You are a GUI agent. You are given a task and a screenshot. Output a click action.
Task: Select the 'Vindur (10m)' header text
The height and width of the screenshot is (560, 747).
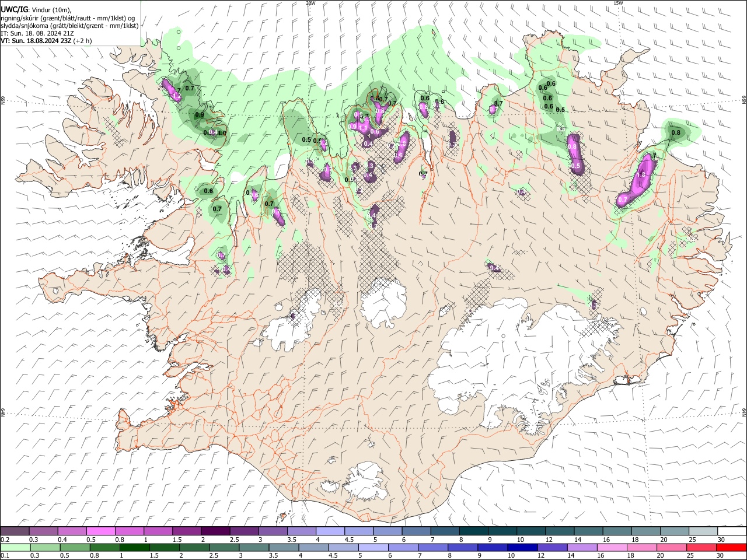point(51,10)
